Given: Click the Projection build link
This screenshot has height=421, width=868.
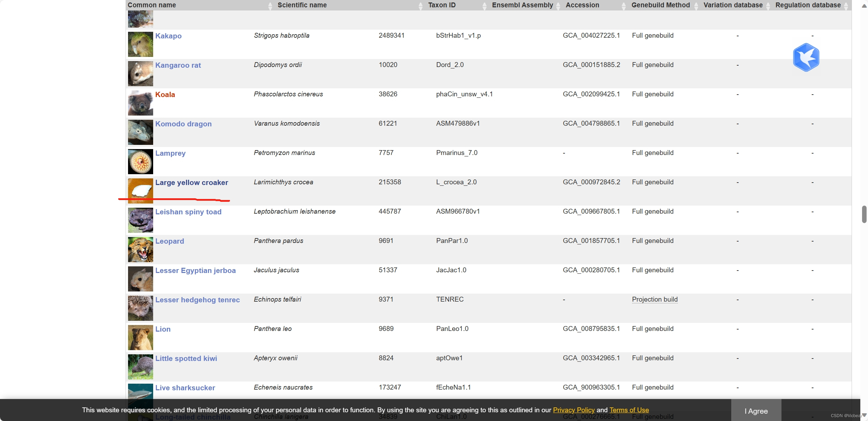Looking at the screenshot, I should click(654, 300).
